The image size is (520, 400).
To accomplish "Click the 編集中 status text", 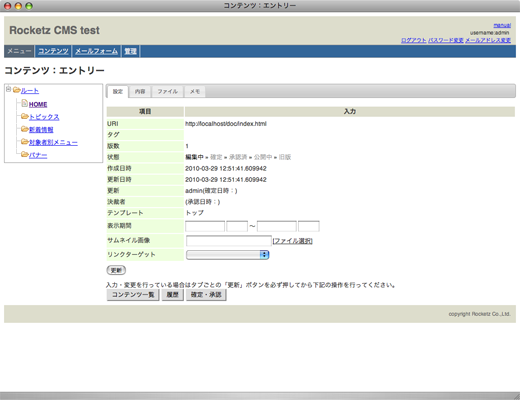I will pos(194,157).
